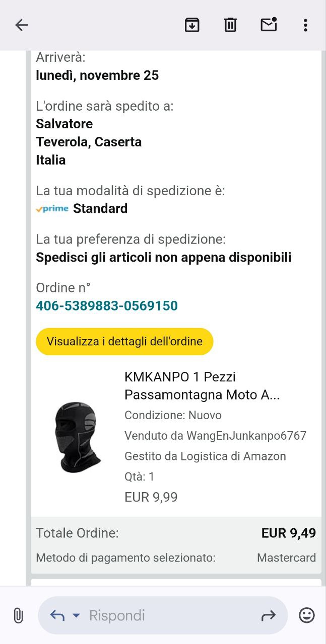The height and width of the screenshot is (644, 326).
Task: Open the three-dot overflow menu
Action: coord(305,25)
